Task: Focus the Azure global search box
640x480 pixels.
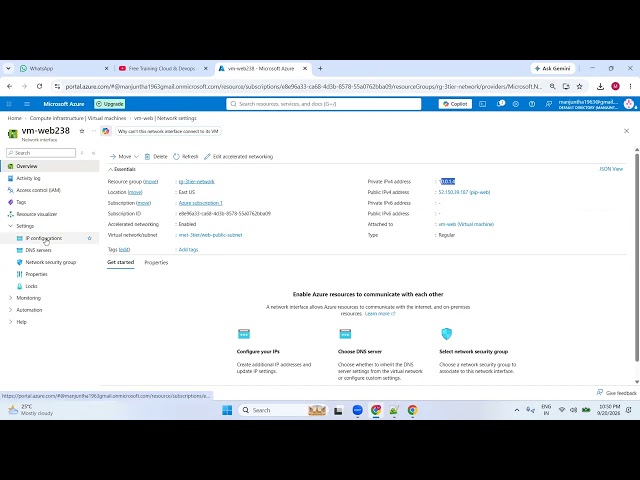Action: pyautogui.click(x=324, y=104)
